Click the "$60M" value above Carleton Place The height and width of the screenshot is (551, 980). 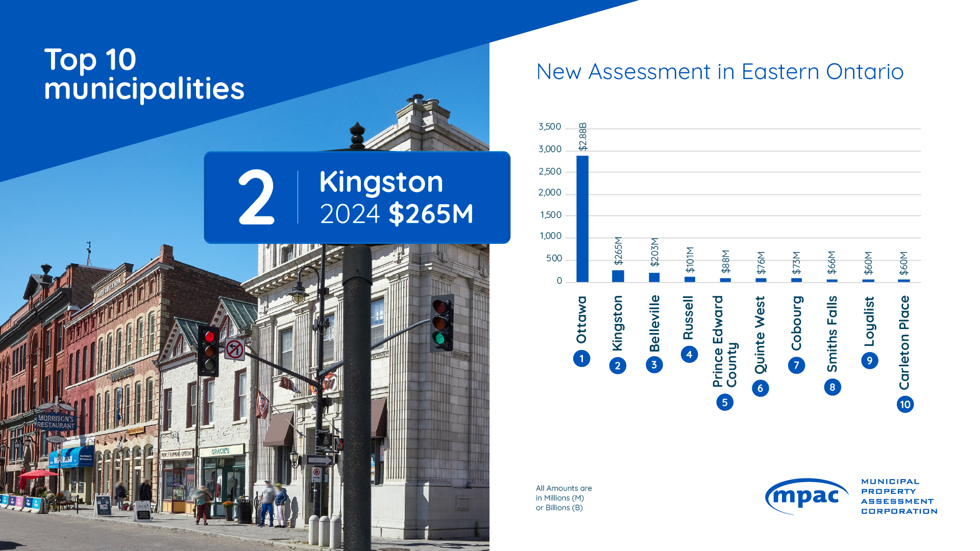point(904,263)
